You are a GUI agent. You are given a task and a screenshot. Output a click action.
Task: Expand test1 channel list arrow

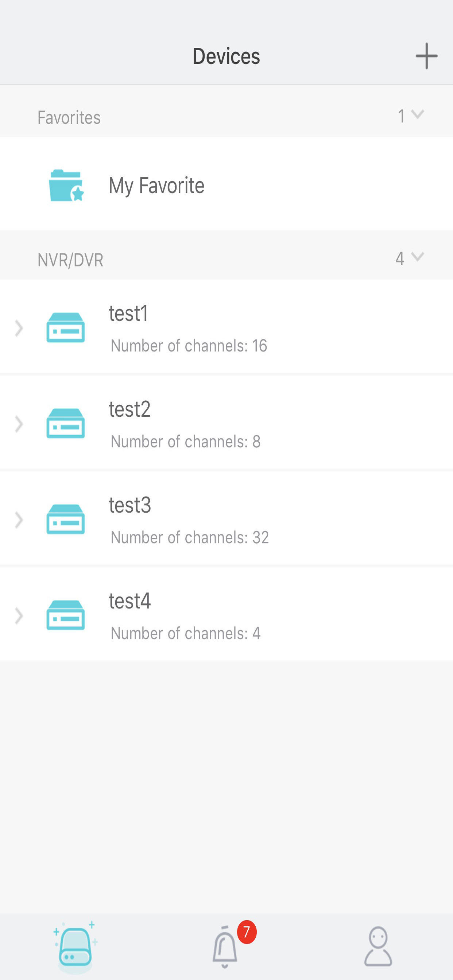tap(19, 328)
